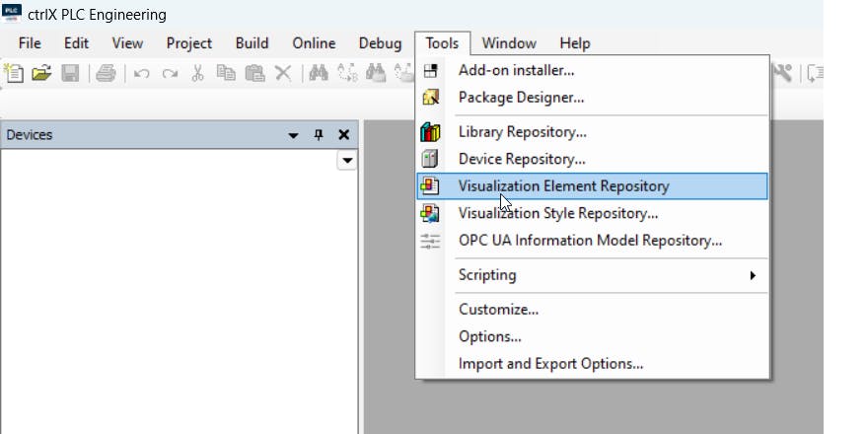Select OPC UA Information Model Repository...
The image size is (868, 434).
click(593, 241)
